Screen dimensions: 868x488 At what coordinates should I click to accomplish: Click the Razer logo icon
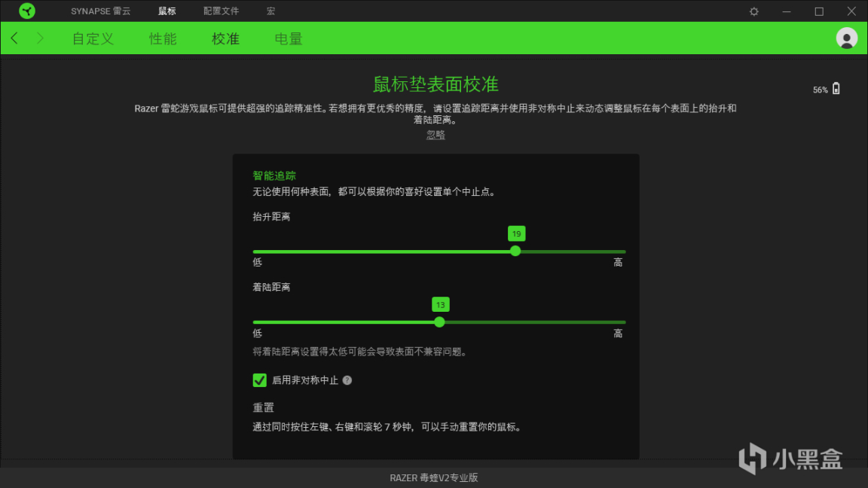click(26, 11)
